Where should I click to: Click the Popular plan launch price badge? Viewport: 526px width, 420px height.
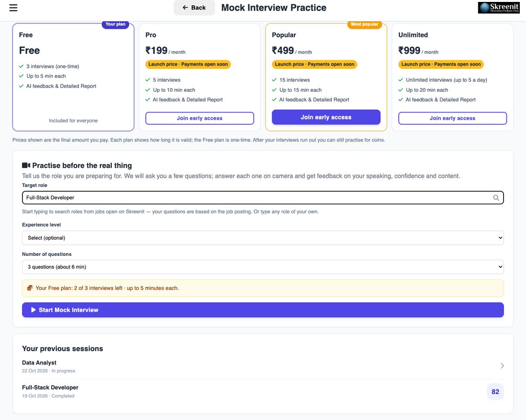(x=315, y=65)
